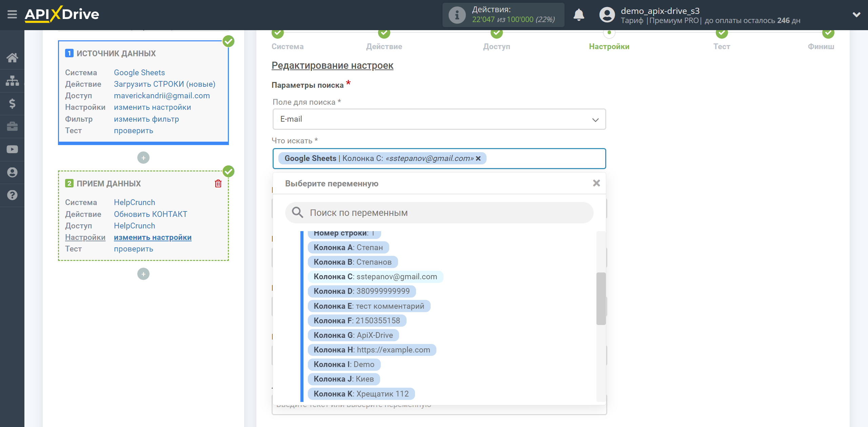Open the HelpCrunch system link
This screenshot has width=868, height=427.
coord(134,202)
